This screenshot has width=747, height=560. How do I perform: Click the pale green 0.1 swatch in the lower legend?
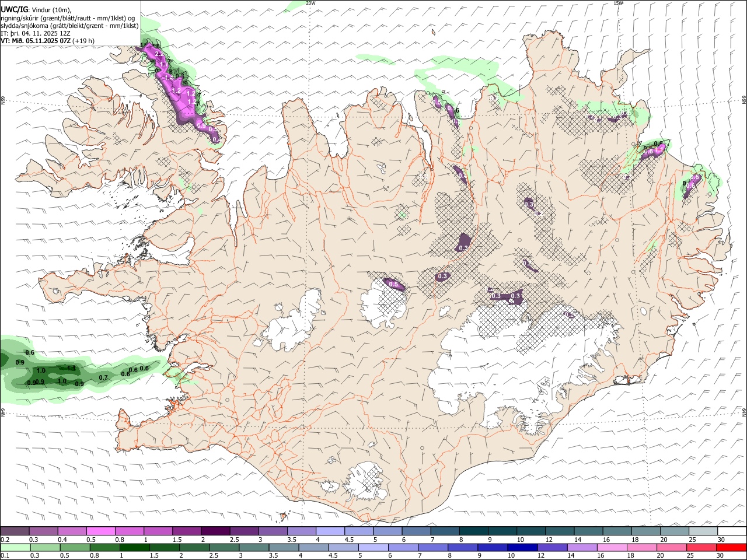tap(15, 548)
